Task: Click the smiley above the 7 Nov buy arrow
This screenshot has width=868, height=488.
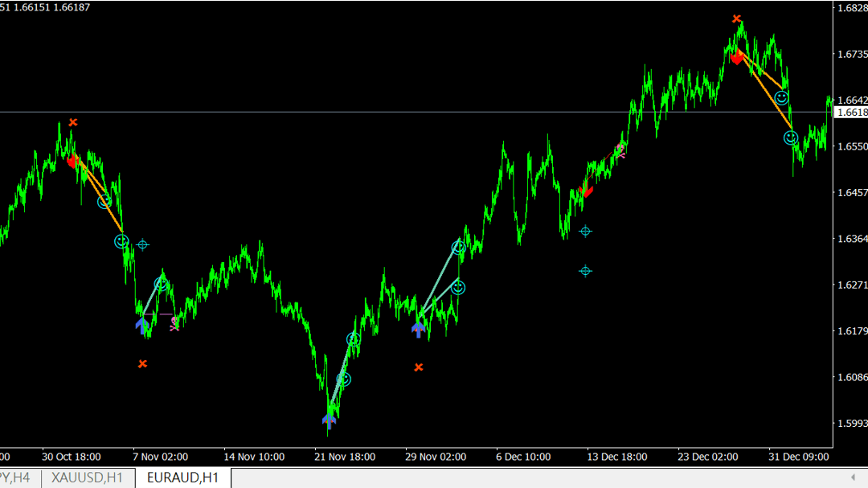Action: [x=161, y=284]
